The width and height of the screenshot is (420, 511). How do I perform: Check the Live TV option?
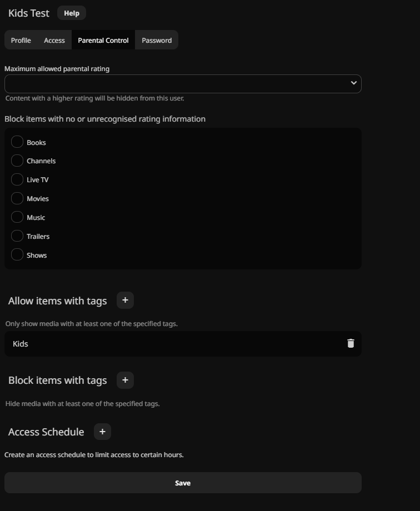click(17, 180)
